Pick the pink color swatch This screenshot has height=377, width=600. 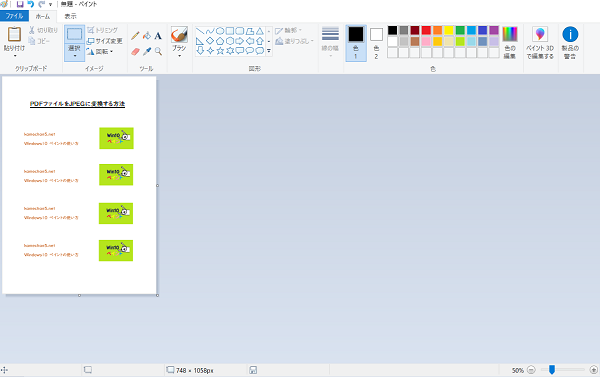426,41
